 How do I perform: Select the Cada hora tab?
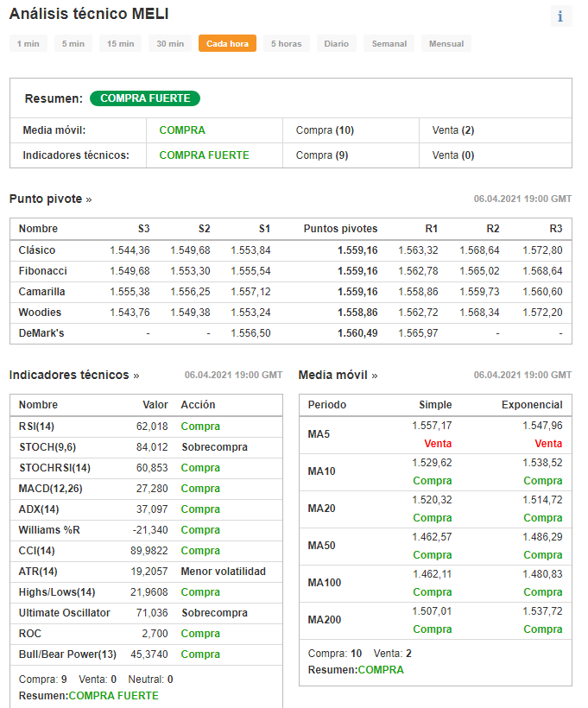227,44
